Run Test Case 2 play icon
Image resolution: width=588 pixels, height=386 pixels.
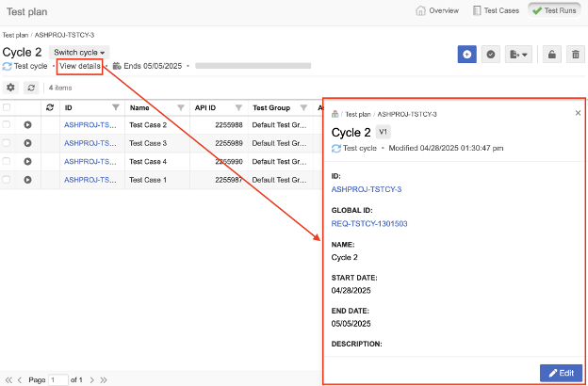(x=27, y=125)
